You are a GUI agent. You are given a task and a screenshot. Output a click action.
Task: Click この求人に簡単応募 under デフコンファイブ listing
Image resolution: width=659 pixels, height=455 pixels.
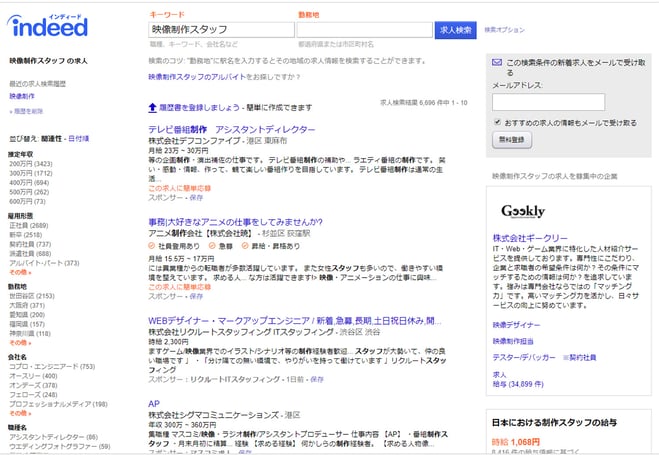pos(179,188)
